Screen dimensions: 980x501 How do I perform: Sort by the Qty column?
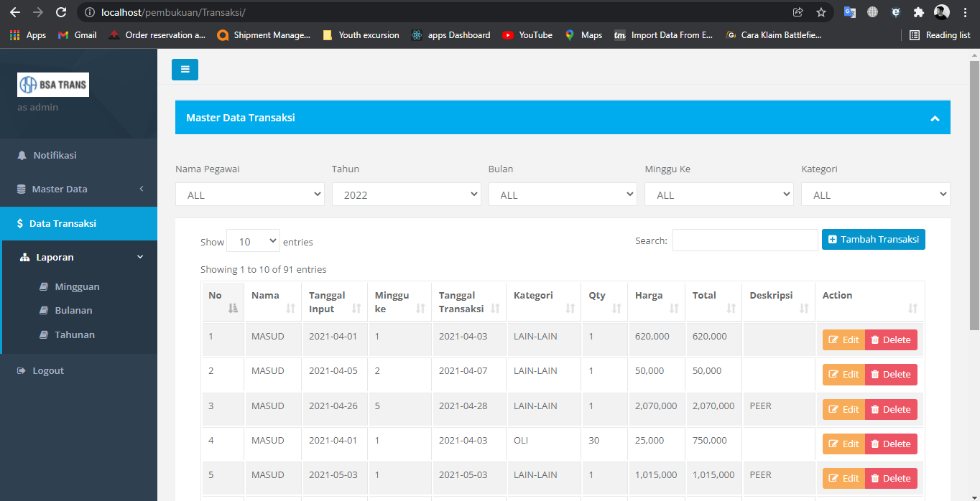[604, 301]
